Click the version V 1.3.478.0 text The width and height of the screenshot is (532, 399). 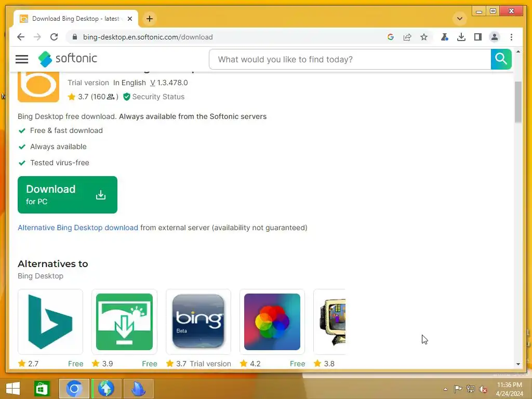tap(169, 83)
